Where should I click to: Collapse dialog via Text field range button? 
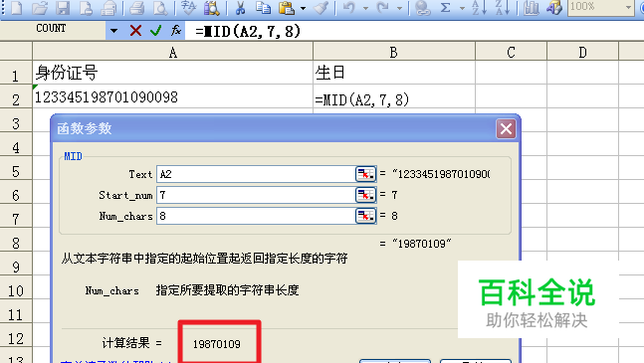click(365, 174)
